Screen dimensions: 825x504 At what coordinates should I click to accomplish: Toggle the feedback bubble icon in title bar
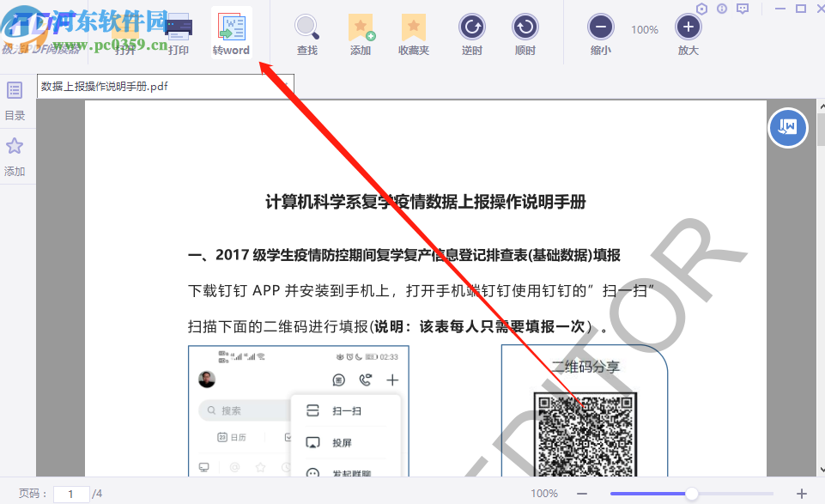point(743,8)
